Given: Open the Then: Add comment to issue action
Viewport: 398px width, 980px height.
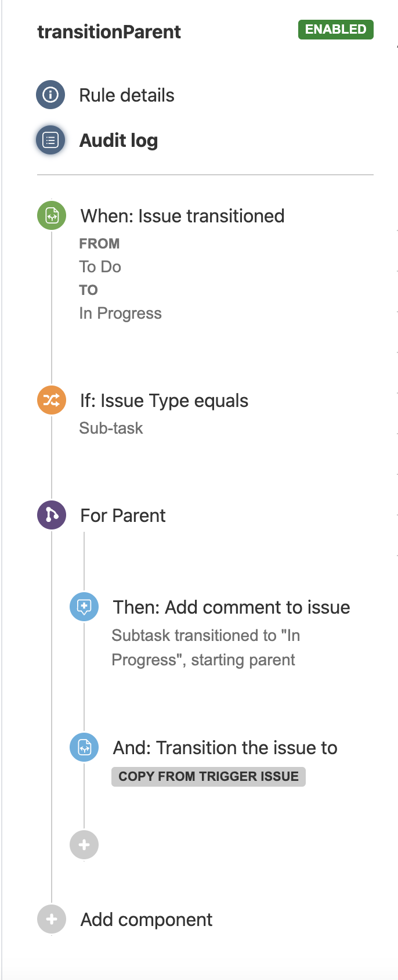Looking at the screenshot, I should (x=231, y=607).
